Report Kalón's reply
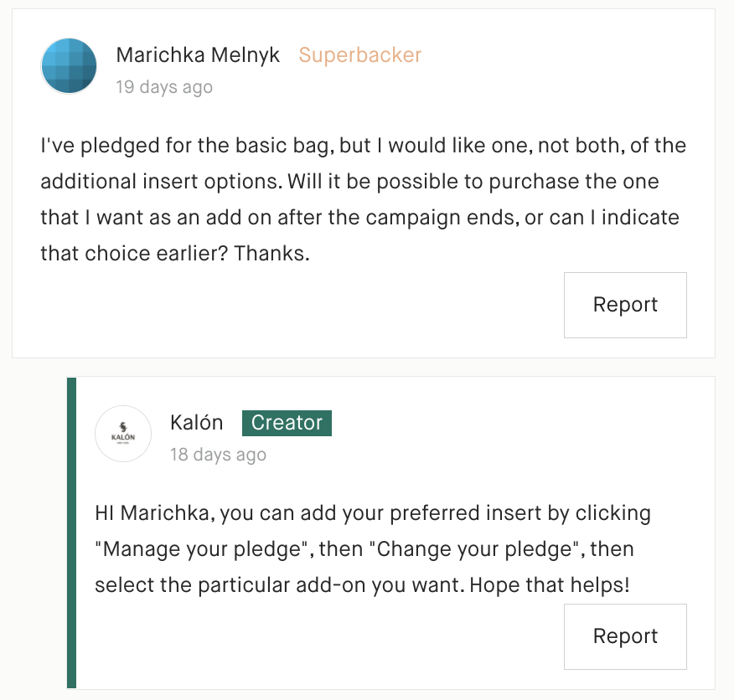The image size is (734, 700). tap(625, 637)
